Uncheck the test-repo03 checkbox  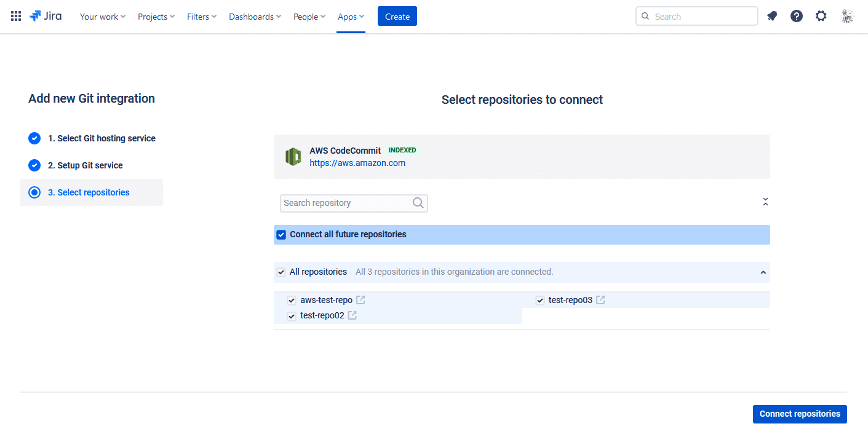pos(540,301)
